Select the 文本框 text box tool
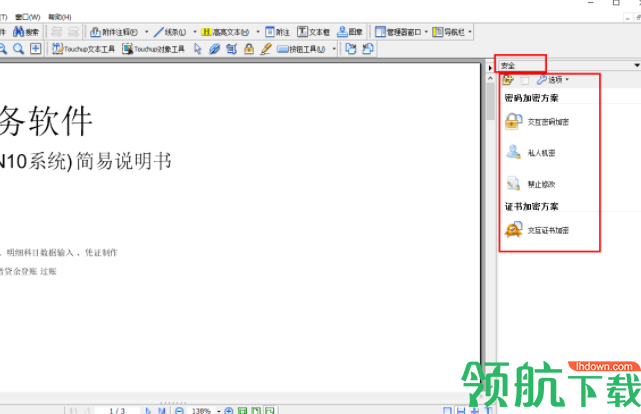The image size is (641, 414). tap(314, 32)
